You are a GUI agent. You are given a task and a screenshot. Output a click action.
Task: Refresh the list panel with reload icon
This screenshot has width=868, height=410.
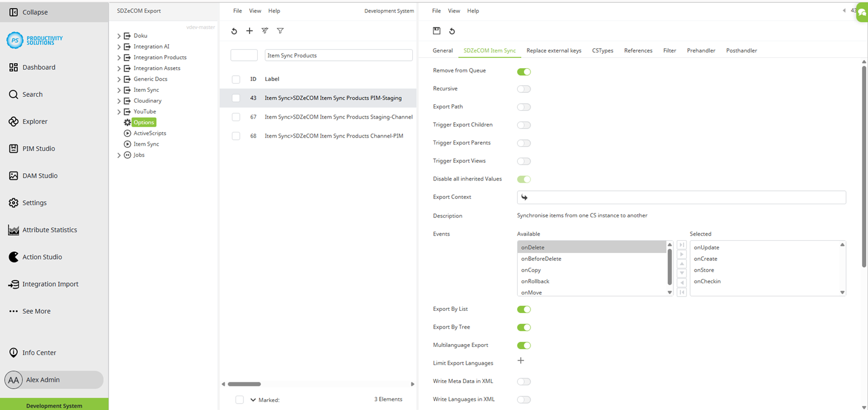[234, 31]
